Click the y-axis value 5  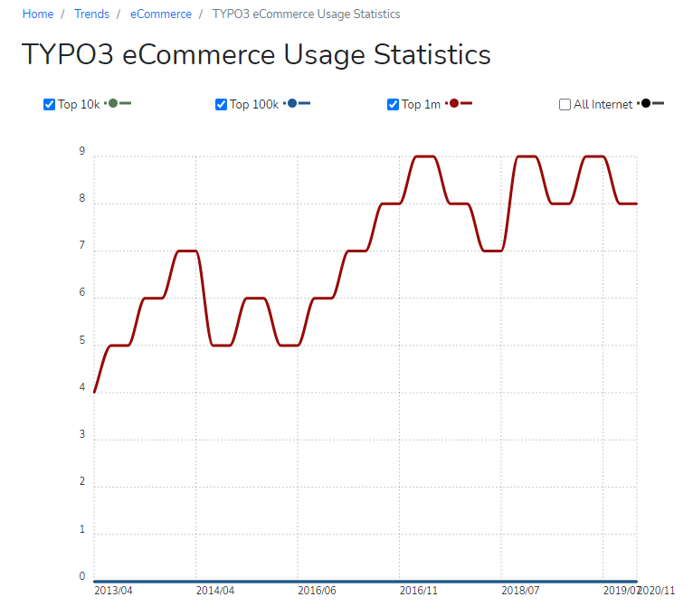82,340
